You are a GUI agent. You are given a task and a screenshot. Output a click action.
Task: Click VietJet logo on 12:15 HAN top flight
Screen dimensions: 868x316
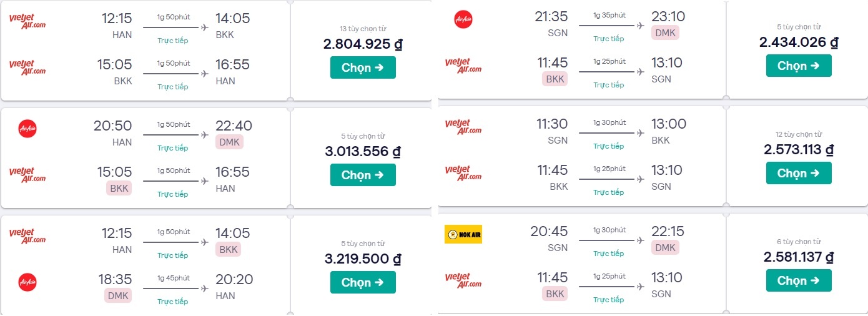point(27,21)
